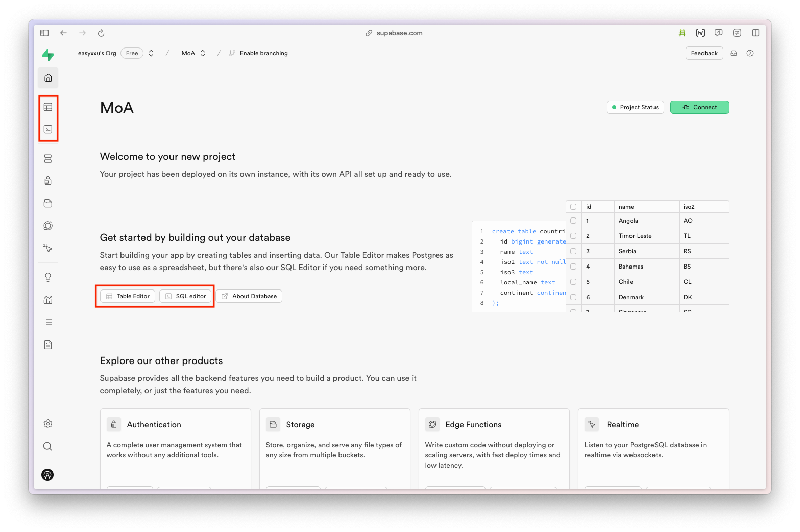800x532 pixels.
Task: Open Table Editor button
Action: pyautogui.click(x=128, y=296)
